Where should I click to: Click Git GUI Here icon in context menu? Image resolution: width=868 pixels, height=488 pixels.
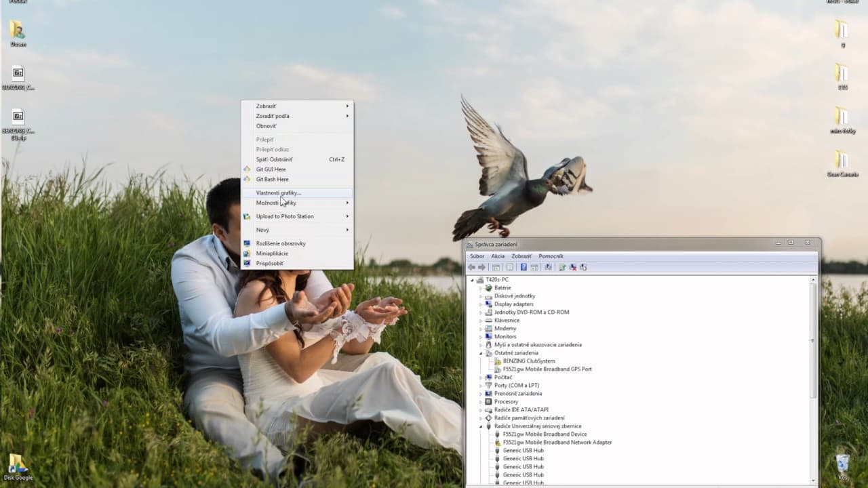point(248,169)
